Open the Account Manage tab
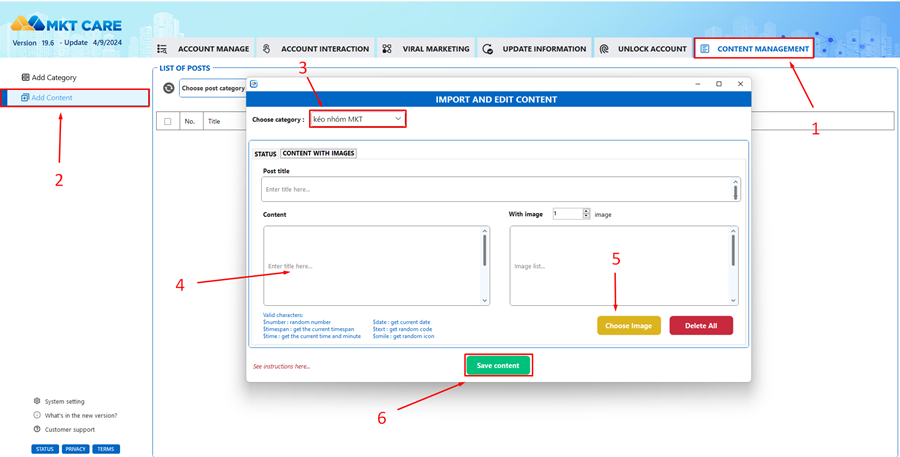This screenshot has height=457, width=900. [203, 49]
